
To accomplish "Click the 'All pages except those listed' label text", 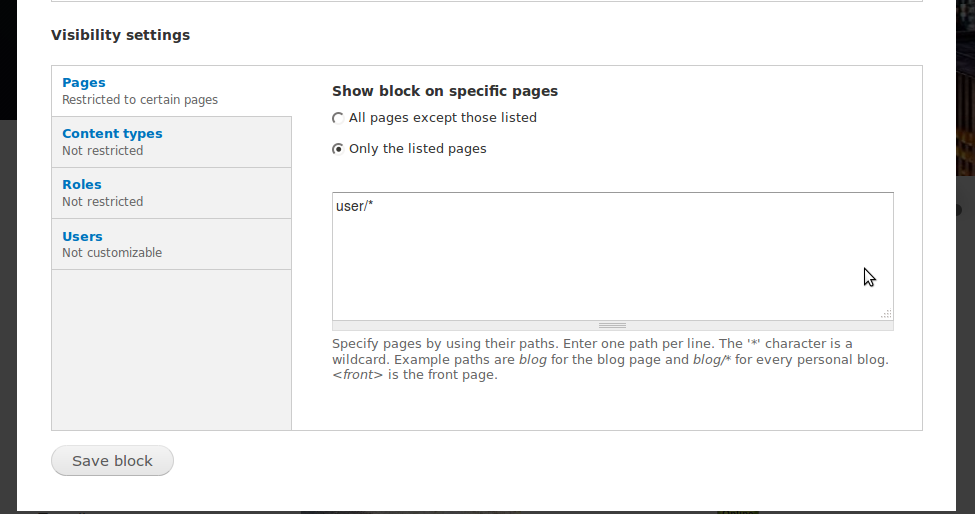I will pyautogui.click(x=443, y=118).
